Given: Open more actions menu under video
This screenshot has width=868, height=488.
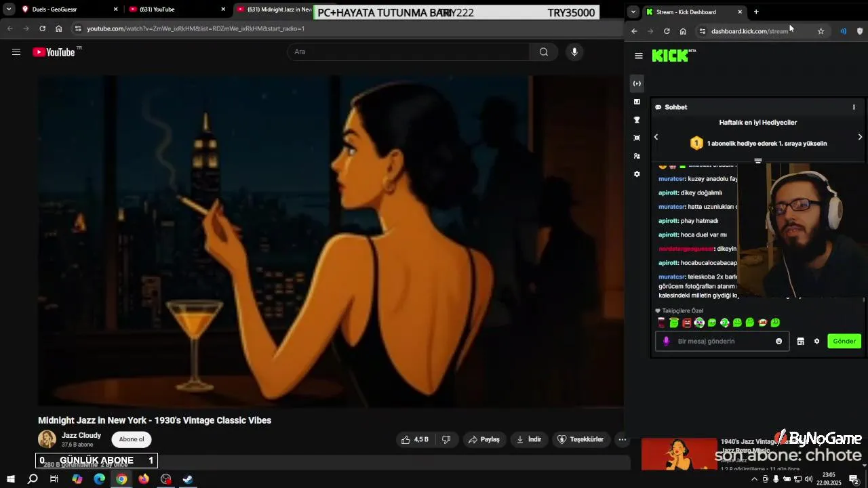Looking at the screenshot, I should point(622,439).
